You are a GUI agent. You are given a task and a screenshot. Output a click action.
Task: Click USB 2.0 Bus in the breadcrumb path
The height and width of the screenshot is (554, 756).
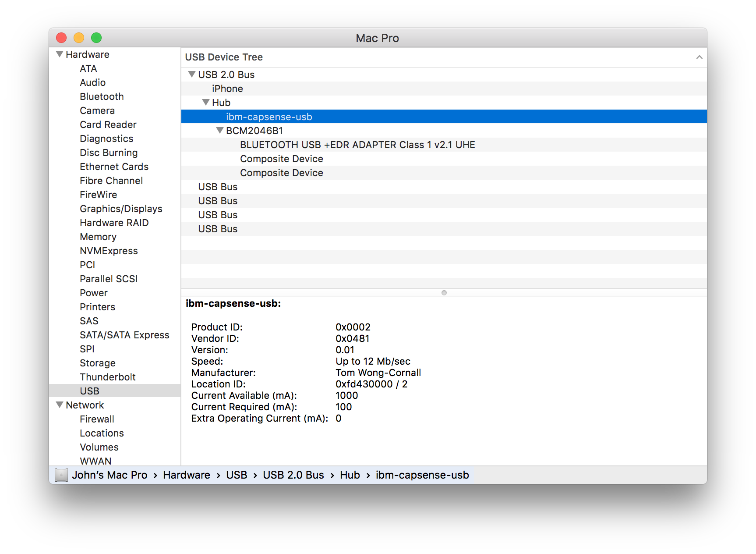[293, 475]
